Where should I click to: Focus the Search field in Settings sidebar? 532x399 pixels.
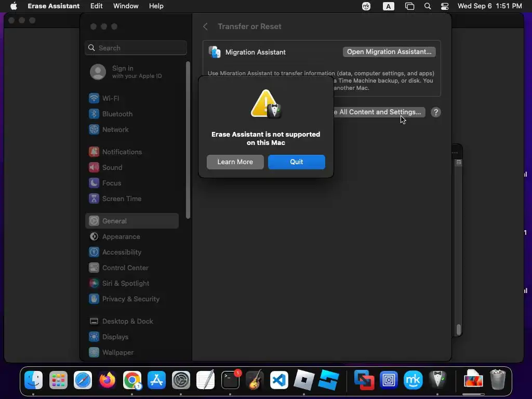pos(136,48)
